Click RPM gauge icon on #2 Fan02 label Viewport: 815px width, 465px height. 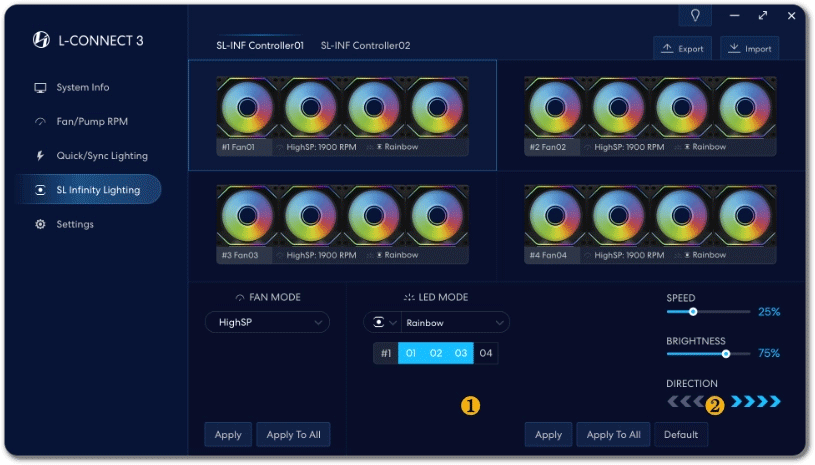(x=587, y=148)
